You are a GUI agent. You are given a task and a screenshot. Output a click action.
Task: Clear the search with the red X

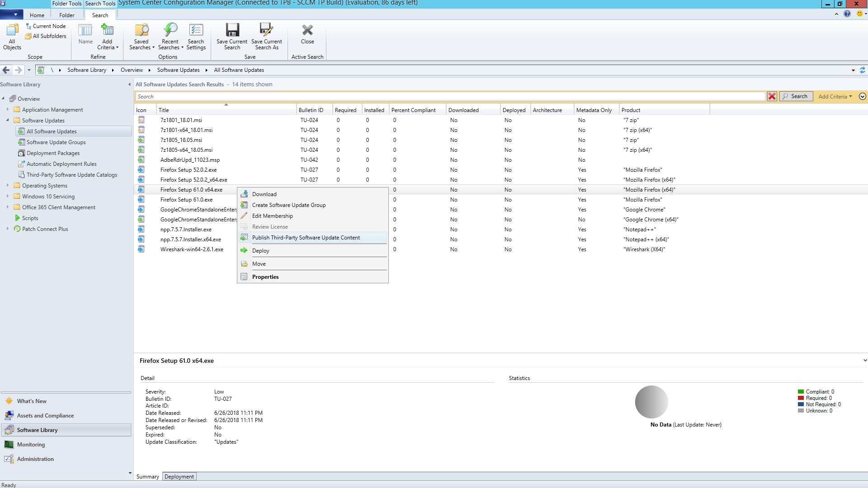tap(772, 96)
